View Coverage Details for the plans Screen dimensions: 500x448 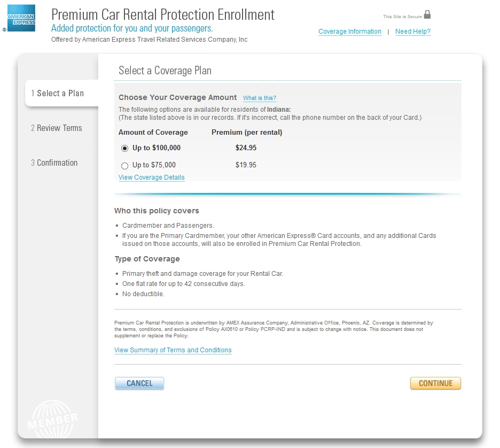[x=151, y=177]
